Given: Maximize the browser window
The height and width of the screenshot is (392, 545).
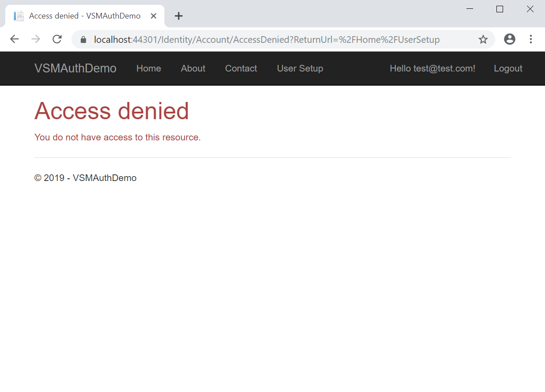Looking at the screenshot, I should (x=500, y=9).
